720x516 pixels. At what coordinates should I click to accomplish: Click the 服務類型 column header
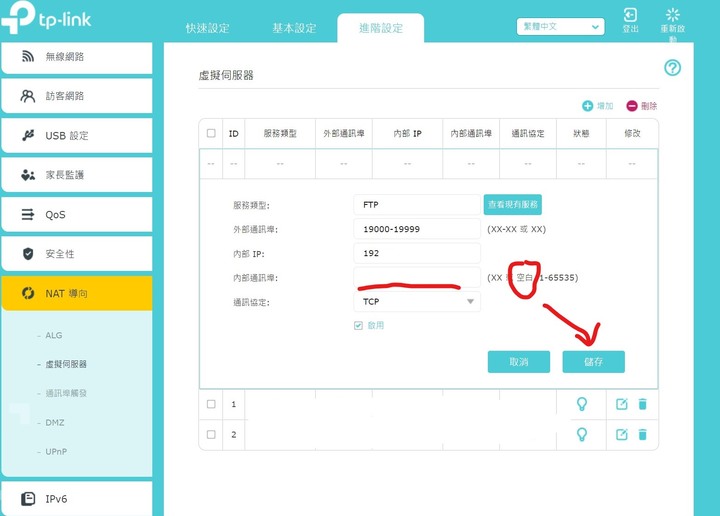[x=280, y=134]
